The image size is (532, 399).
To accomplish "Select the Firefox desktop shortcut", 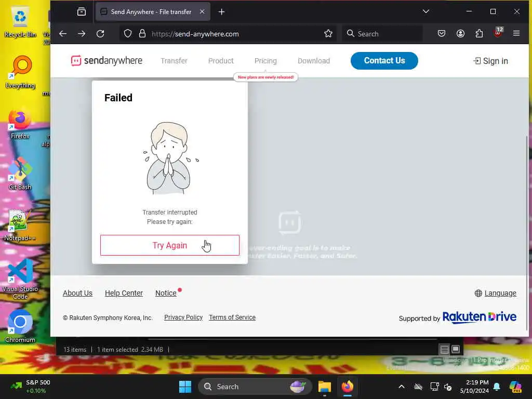I will [x=20, y=125].
